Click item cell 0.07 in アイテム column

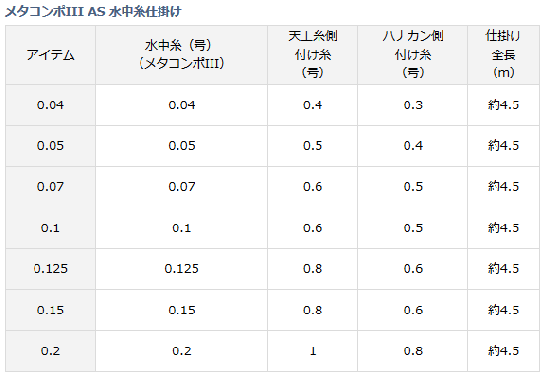(50, 187)
